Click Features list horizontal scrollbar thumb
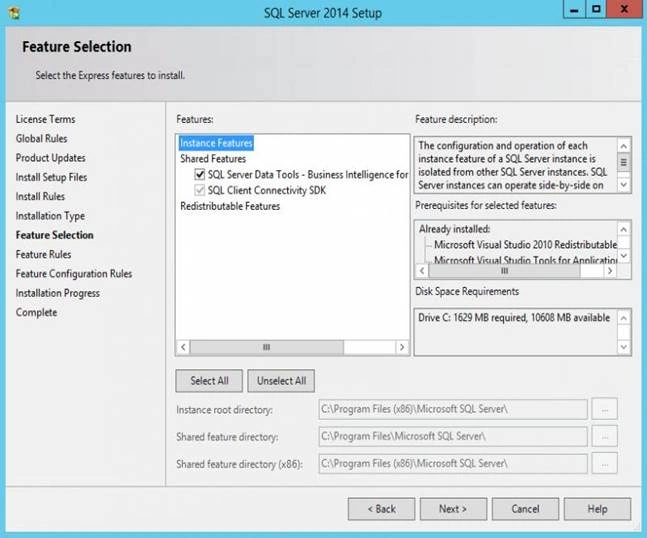Image resolution: width=647 pixels, height=538 pixels. 267,347
